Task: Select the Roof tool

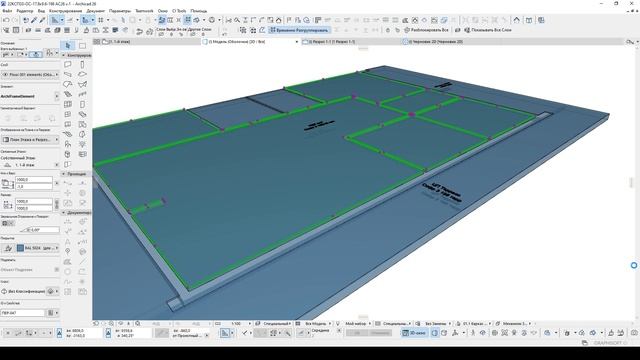Action: coord(68,84)
